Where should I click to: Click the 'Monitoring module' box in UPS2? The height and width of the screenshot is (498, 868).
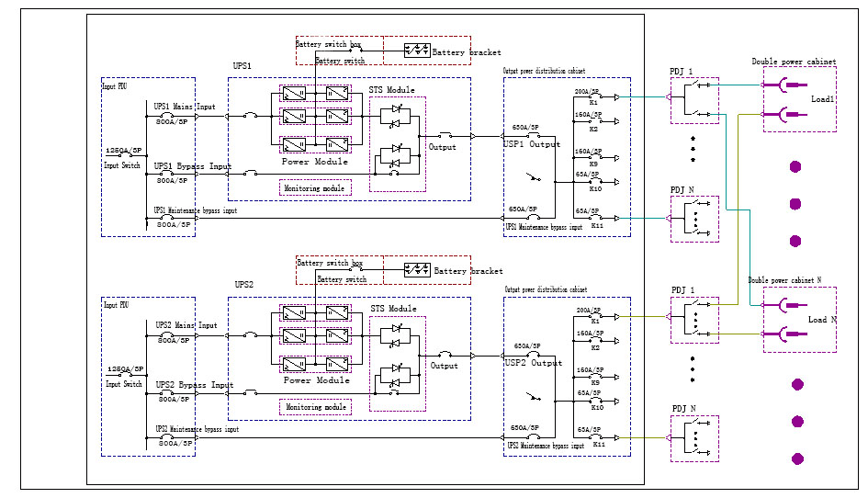point(315,407)
